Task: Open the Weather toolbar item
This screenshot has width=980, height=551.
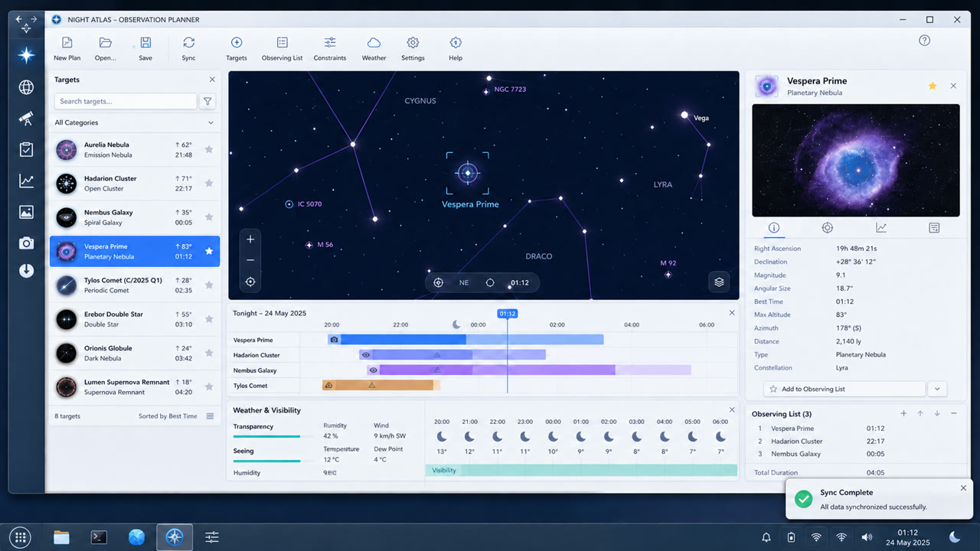Action: coord(374,49)
